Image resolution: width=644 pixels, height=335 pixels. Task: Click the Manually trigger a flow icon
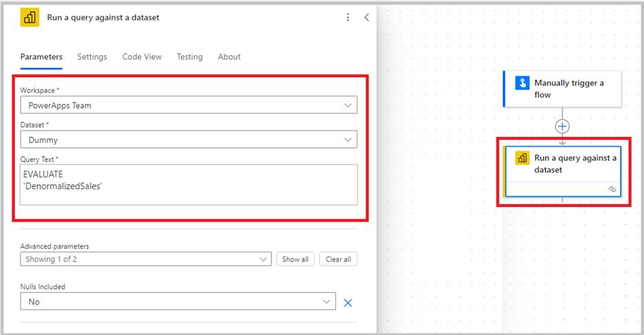click(522, 83)
